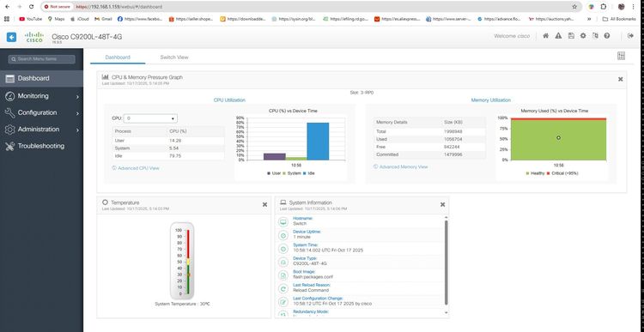The height and width of the screenshot is (332, 644).
Task: Click the system temperature thermometer gauge
Action: (182, 261)
